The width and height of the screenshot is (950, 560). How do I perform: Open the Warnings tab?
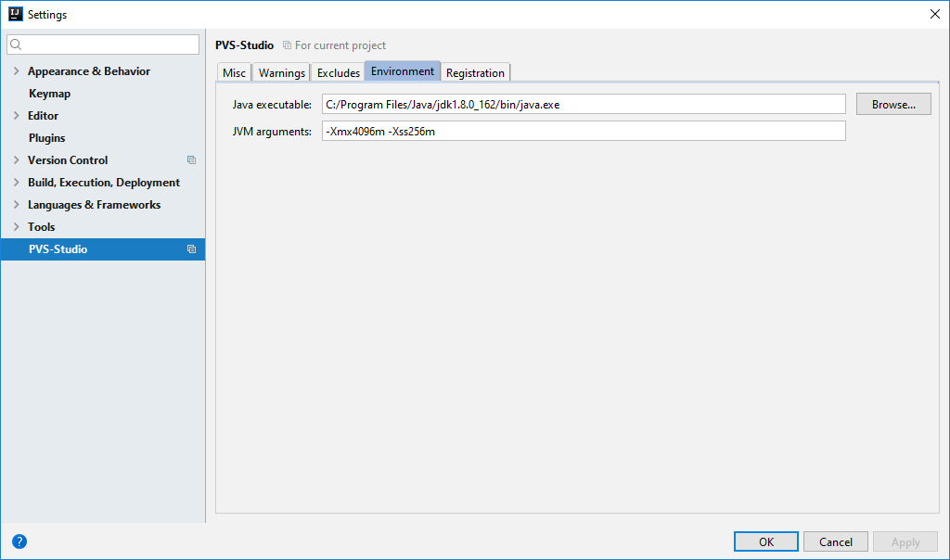[282, 72]
